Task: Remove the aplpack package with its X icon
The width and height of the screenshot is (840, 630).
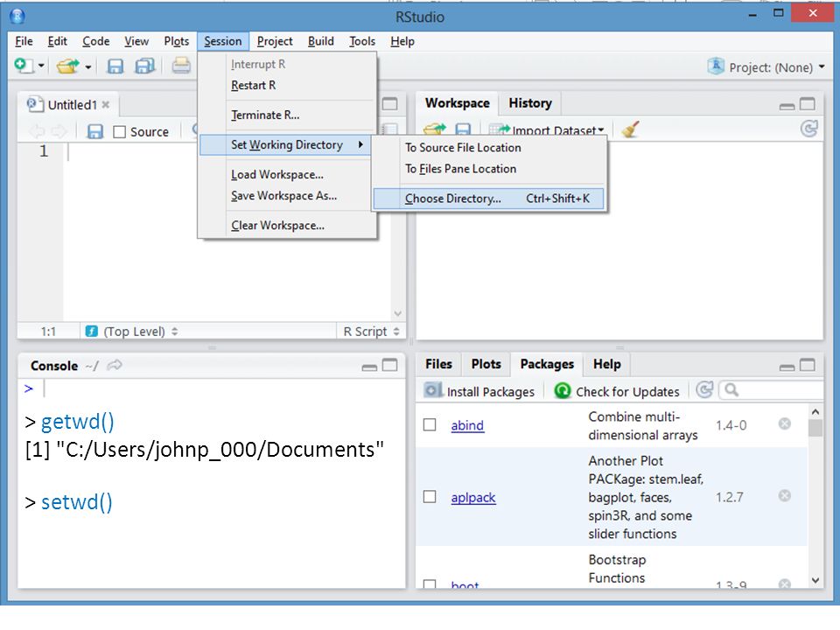Action: point(784,495)
